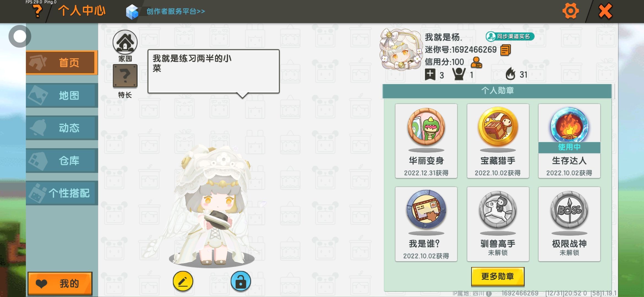Viewport: 644px width, 297px height.
Task: Click the 同步渠道实名 badge
Action: click(x=510, y=36)
